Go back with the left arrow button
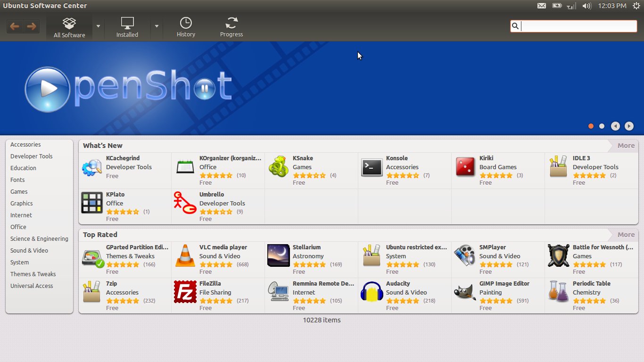This screenshot has width=644, height=362. click(x=15, y=26)
